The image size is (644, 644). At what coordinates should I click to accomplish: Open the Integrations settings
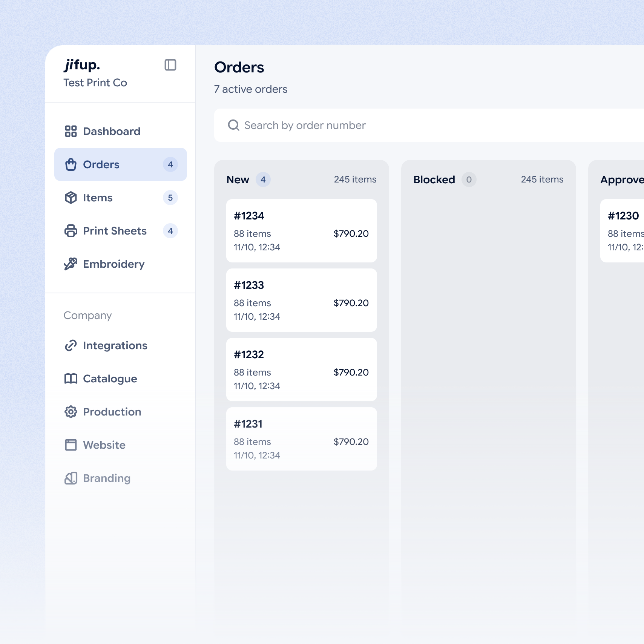121,345
